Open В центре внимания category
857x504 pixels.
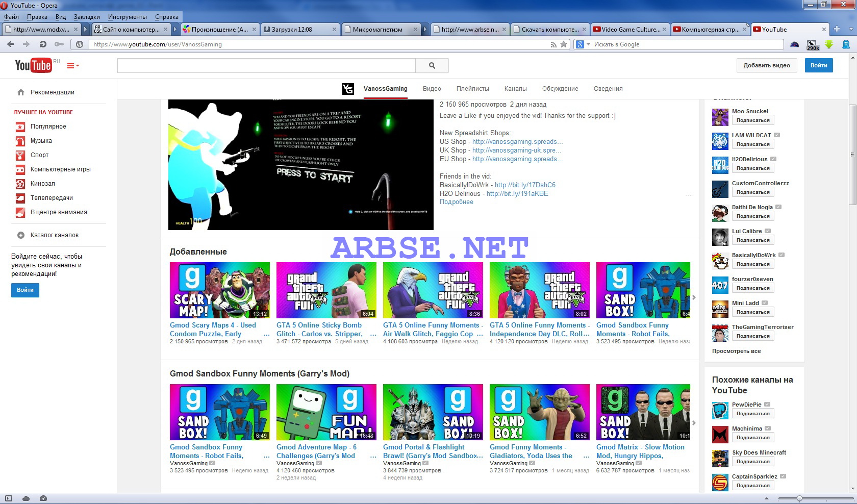(x=59, y=212)
